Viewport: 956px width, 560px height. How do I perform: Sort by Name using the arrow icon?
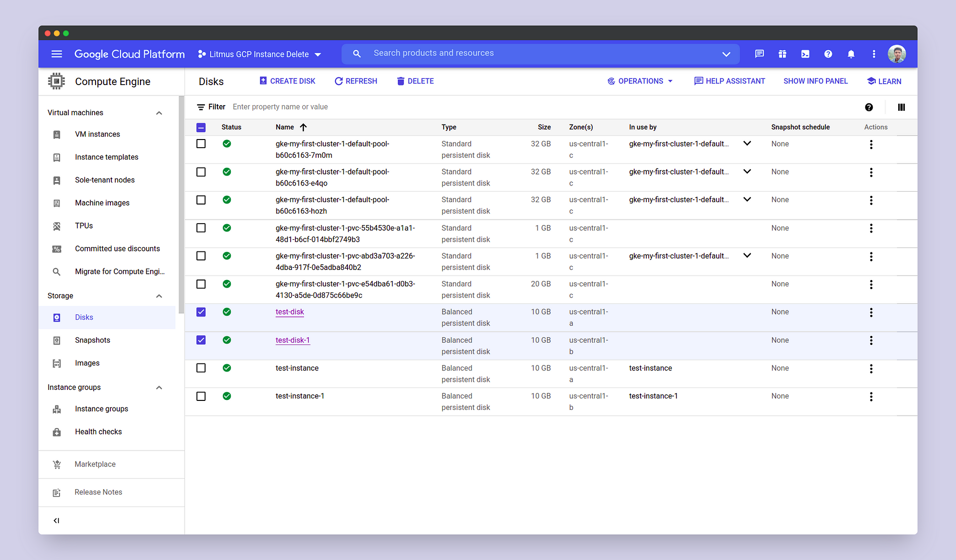pos(303,127)
